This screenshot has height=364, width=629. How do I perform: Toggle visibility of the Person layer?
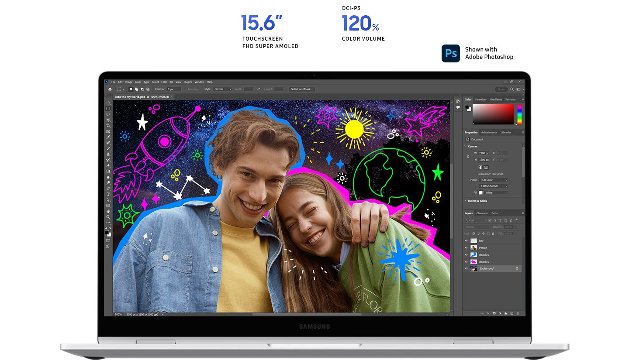click(466, 247)
